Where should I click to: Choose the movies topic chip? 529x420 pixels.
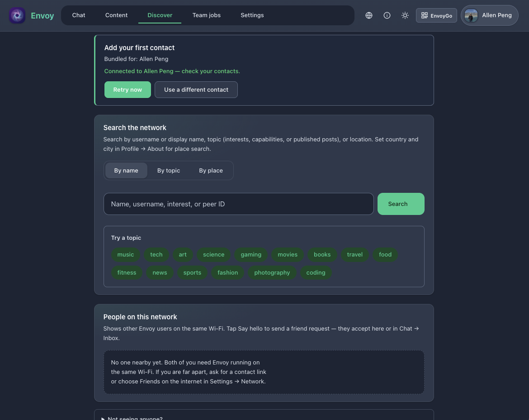pos(288,255)
